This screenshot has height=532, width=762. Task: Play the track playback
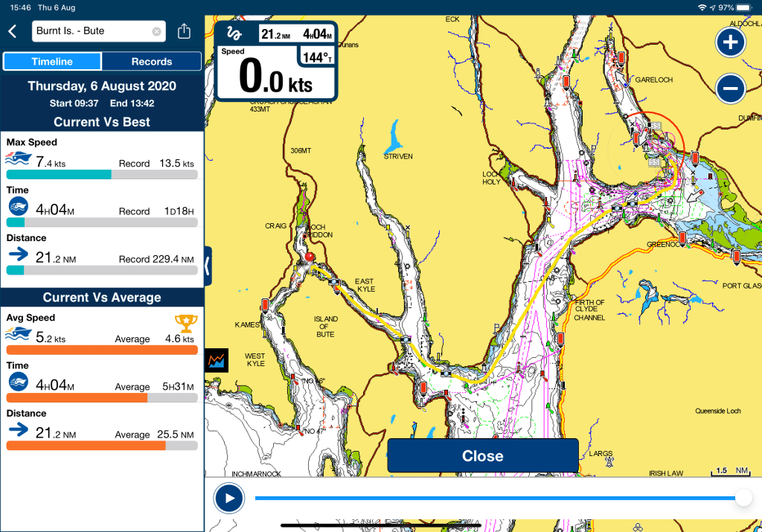(228, 499)
